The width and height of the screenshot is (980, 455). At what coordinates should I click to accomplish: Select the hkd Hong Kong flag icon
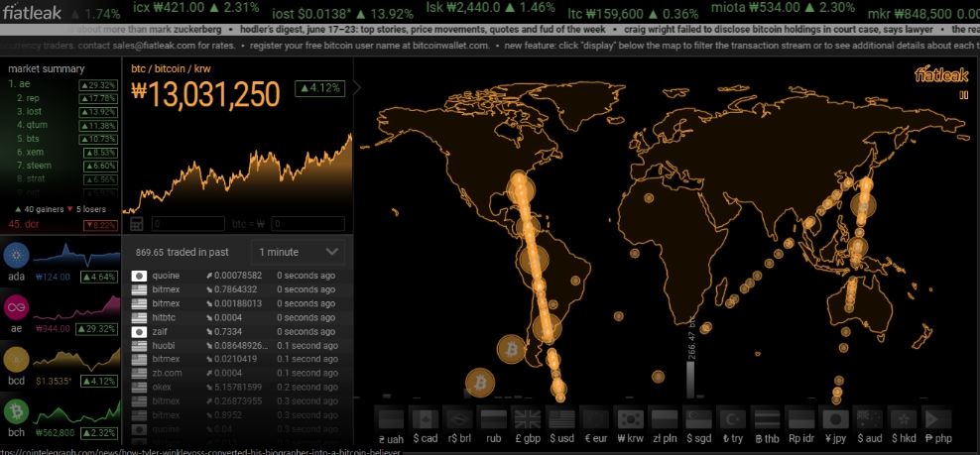(903, 418)
